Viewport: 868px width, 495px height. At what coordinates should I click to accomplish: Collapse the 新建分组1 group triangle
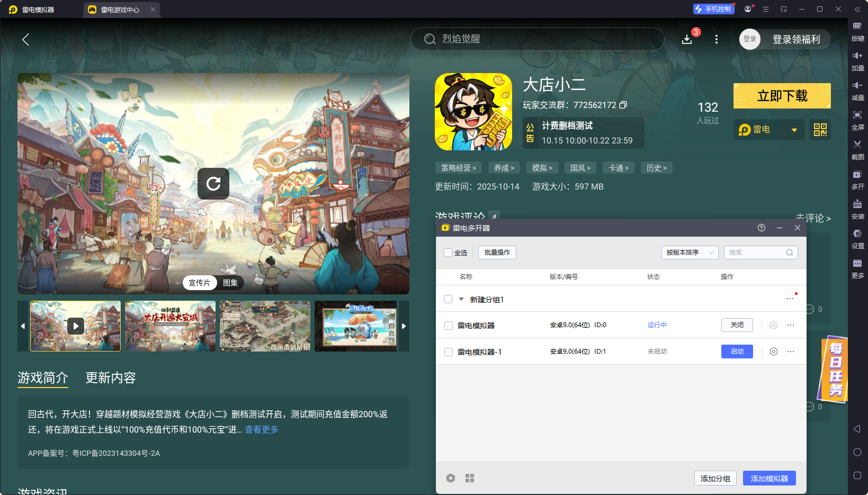[461, 299]
